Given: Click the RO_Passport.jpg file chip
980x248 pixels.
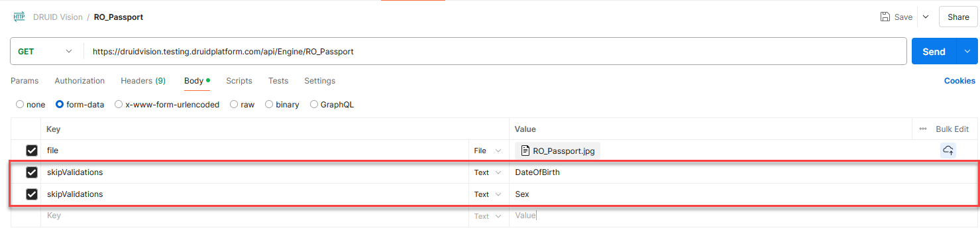Looking at the screenshot, I should [557, 151].
